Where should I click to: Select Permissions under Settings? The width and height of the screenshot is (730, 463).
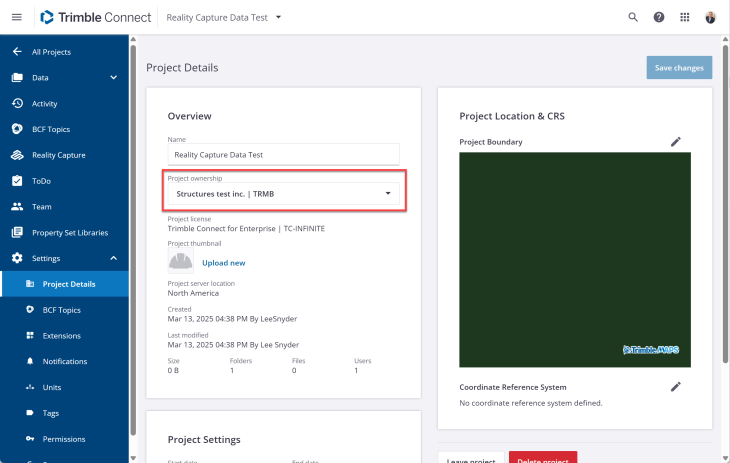pos(64,439)
